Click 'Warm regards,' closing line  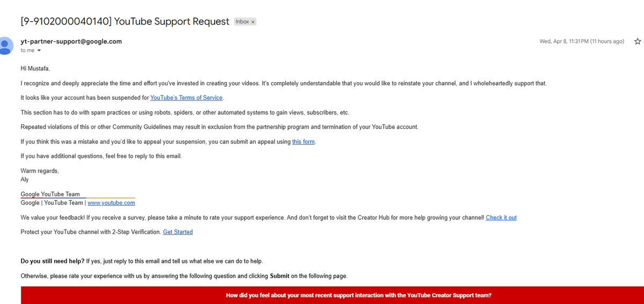40,171
